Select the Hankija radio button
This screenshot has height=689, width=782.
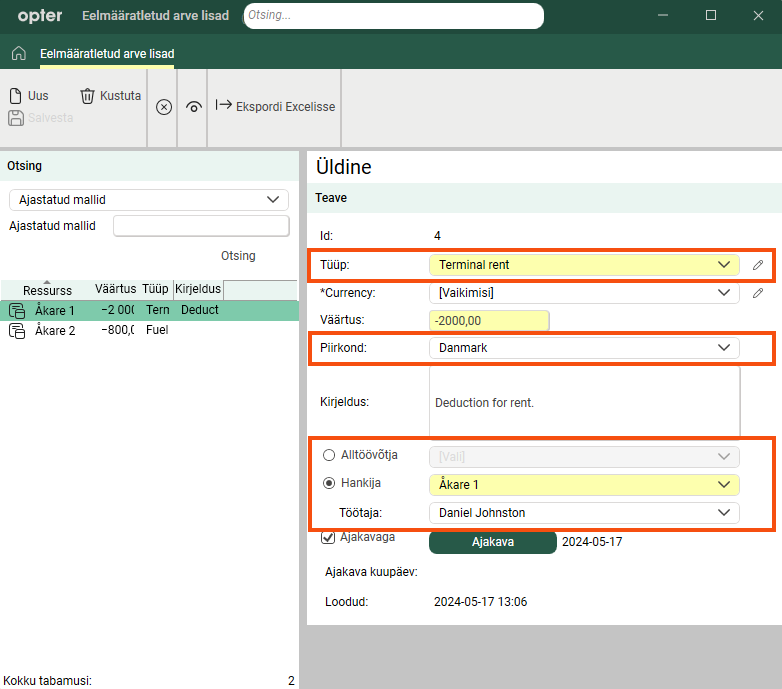coord(329,483)
